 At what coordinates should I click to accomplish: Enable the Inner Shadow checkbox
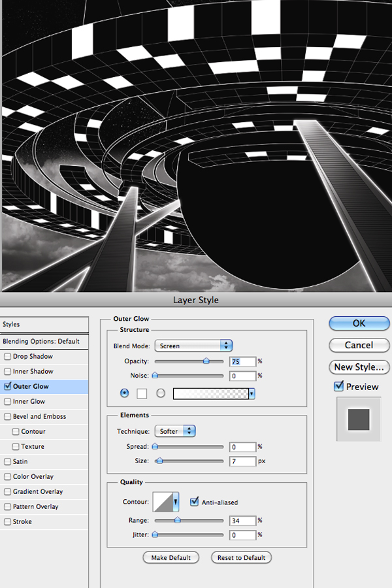pos(7,371)
